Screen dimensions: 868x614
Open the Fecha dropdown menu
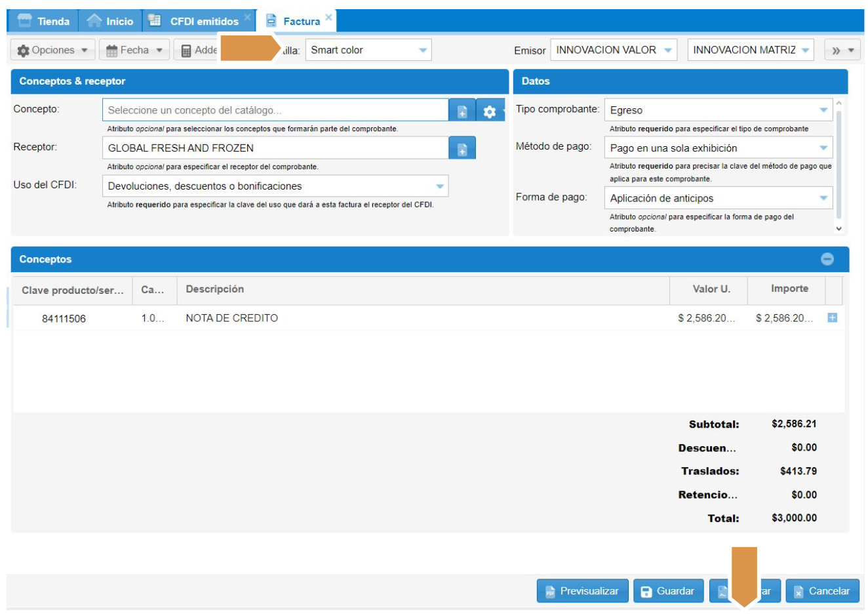pos(134,51)
